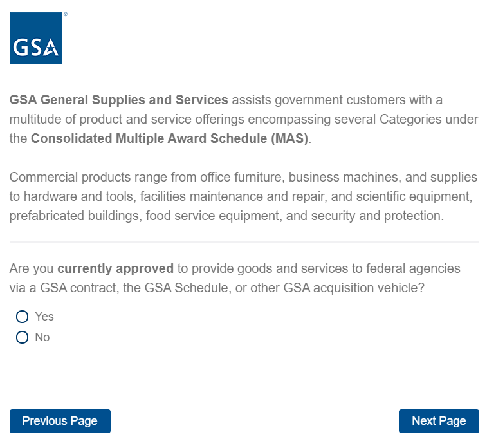Click the horizontal divider line above the question

(x=244, y=242)
